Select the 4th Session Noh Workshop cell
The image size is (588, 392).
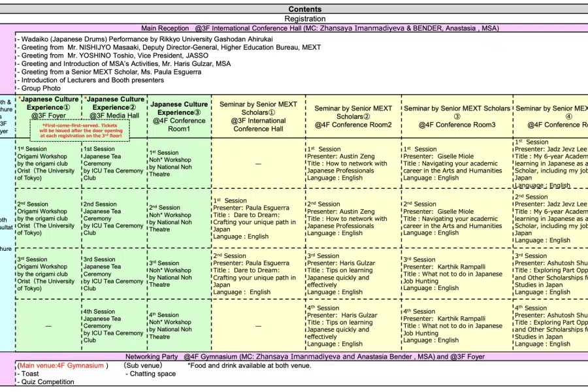click(x=179, y=325)
